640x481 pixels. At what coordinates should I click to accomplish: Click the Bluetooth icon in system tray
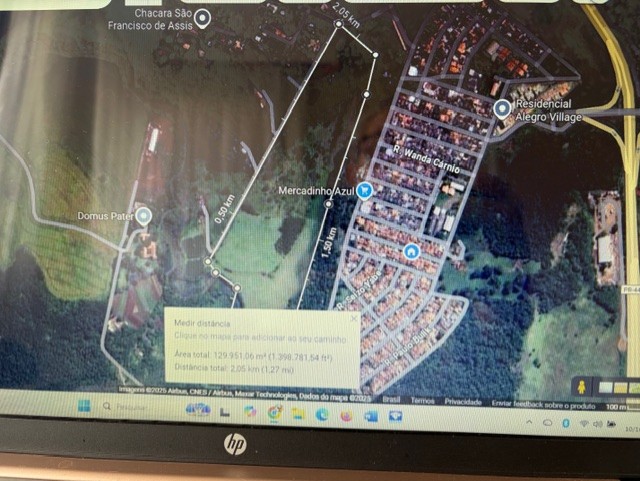coord(566,423)
